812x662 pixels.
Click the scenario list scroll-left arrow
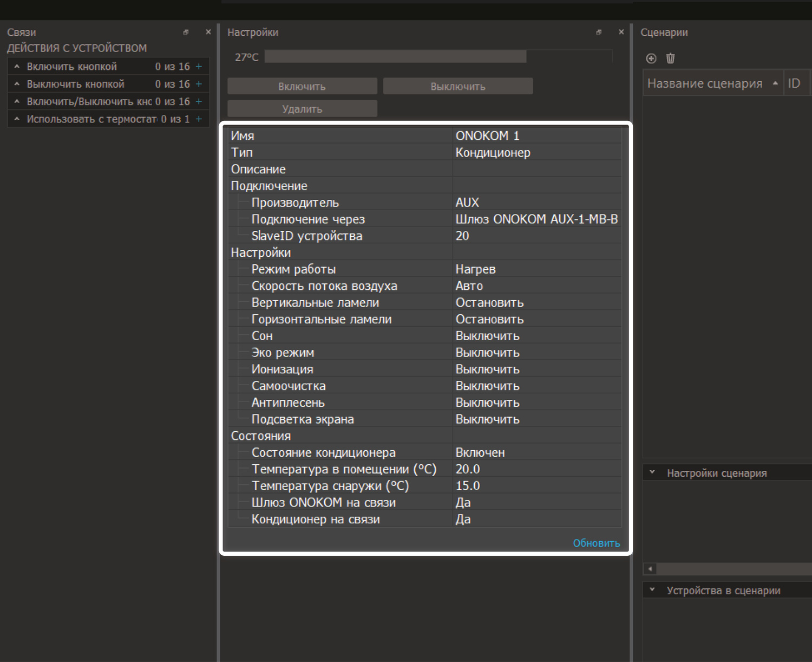tap(650, 569)
